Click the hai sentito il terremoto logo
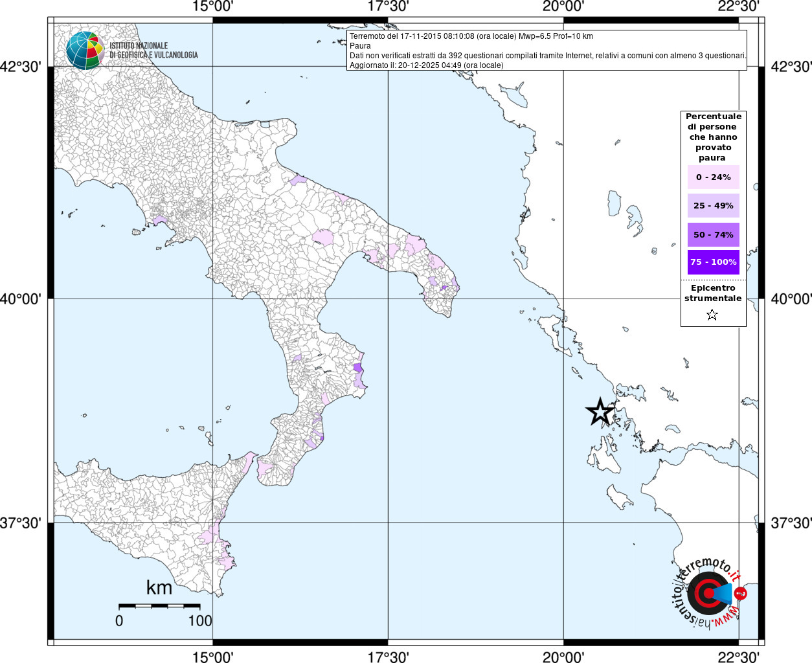Screen dimensions: 812x663 pos(710,592)
